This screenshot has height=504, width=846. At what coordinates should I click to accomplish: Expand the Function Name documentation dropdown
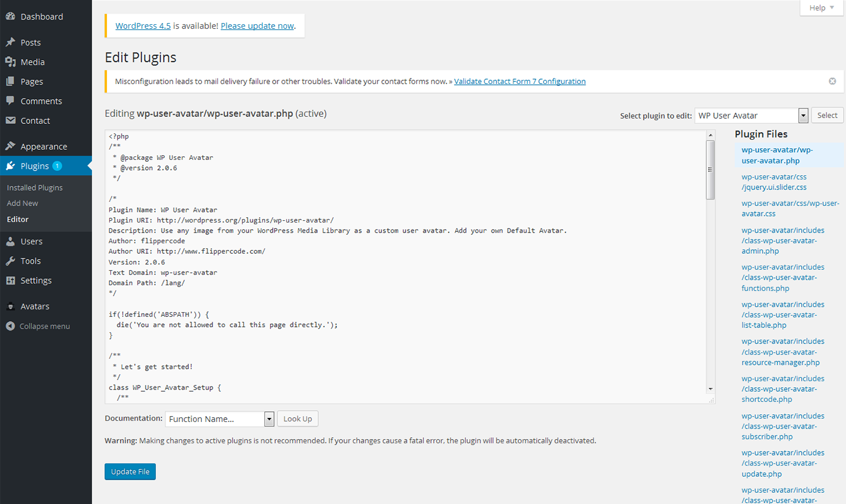point(269,419)
